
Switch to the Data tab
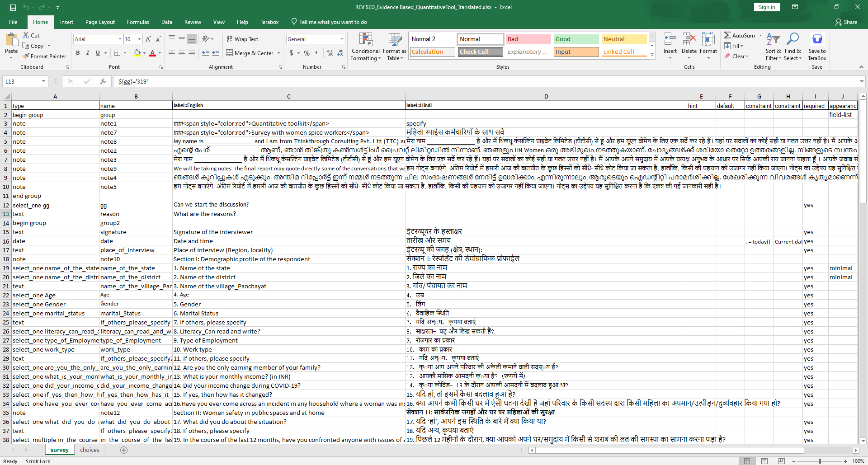167,22
